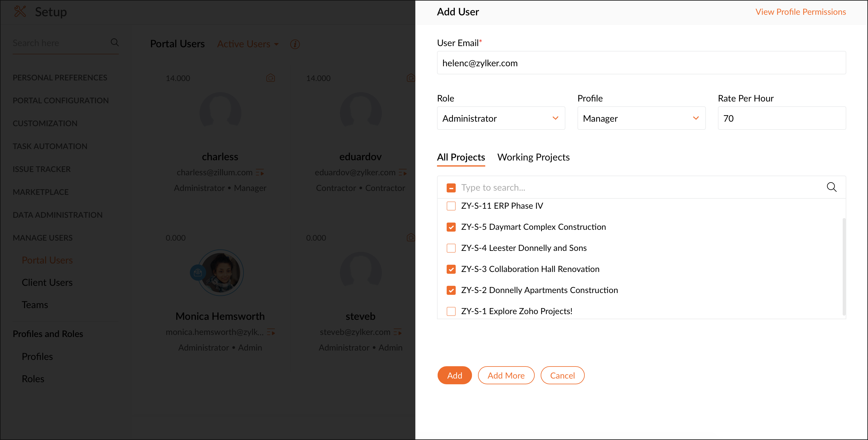The image size is (868, 440).
Task: Click the Add More button
Action: point(506,375)
